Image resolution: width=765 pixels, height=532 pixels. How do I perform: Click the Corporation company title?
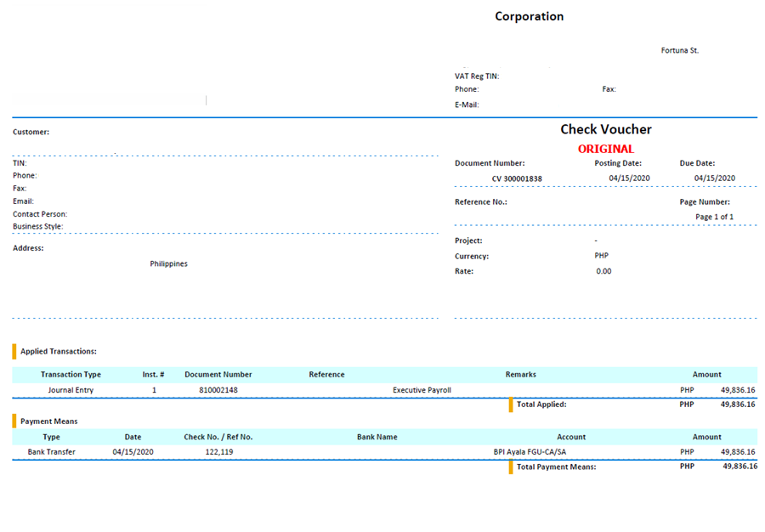(529, 17)
